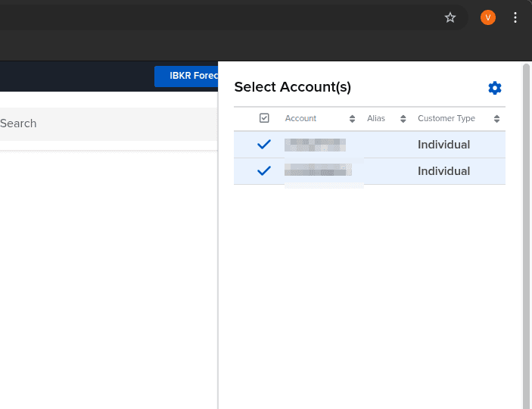This screenshot has height=409, width=532.
Task: Click the Account column sort arrows
Action: pyautogui.click(x=352, y=119)
